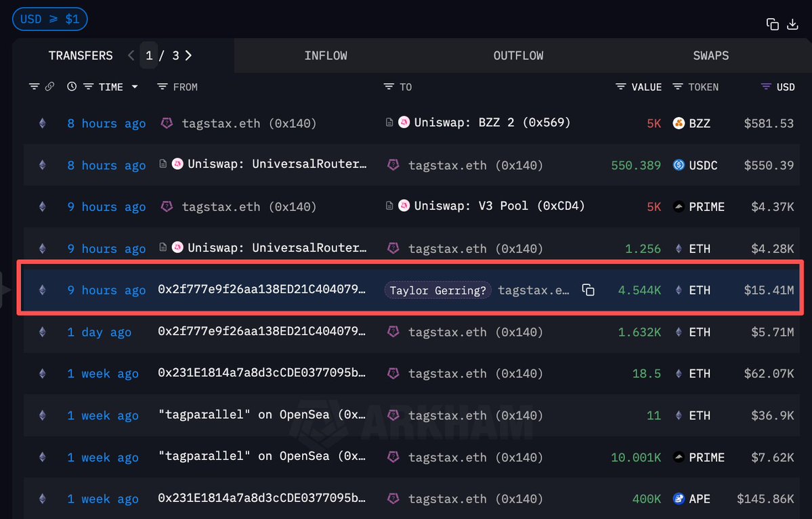Click the USDC token icon
Image resolution: width=812 pixels, height=519 pixels.
[679, 165]
